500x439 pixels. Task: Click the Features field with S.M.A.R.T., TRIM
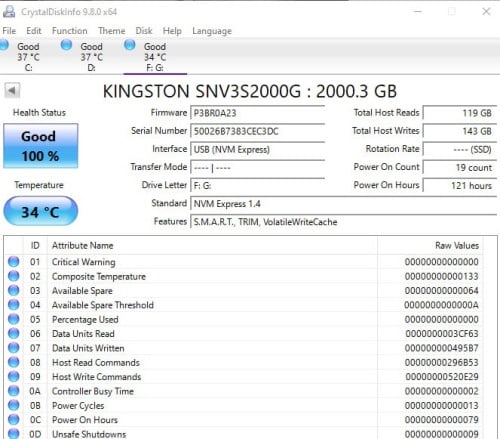[344, 222]
